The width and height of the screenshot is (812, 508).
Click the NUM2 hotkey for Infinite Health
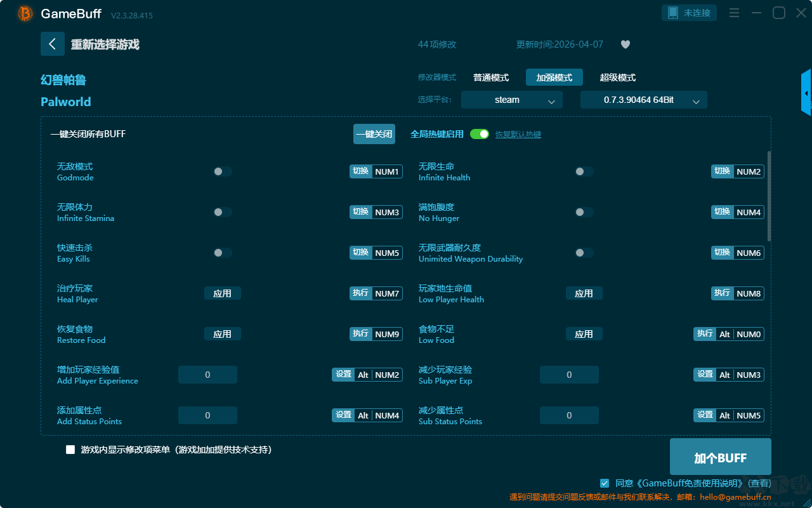point(738,171)
